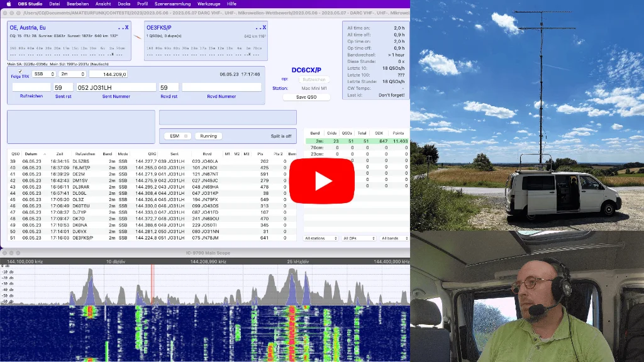Viewport: 644px width, 362px height.
Task: Click the 2m row in band statistics
Action: [x=357, y=141]
